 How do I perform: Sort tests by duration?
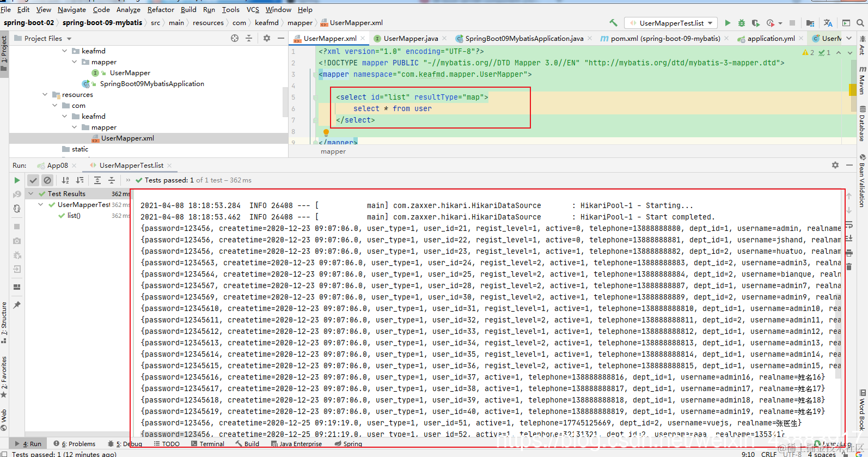click(80, 180)
